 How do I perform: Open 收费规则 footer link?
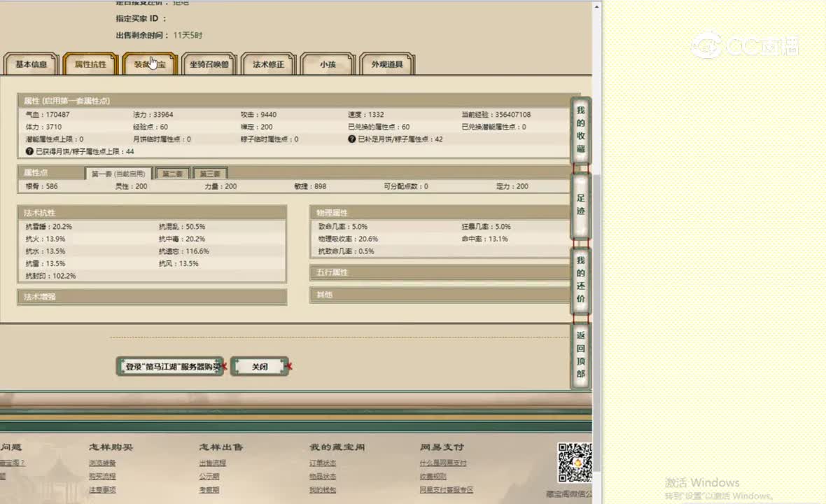click(x=433, y=476)
